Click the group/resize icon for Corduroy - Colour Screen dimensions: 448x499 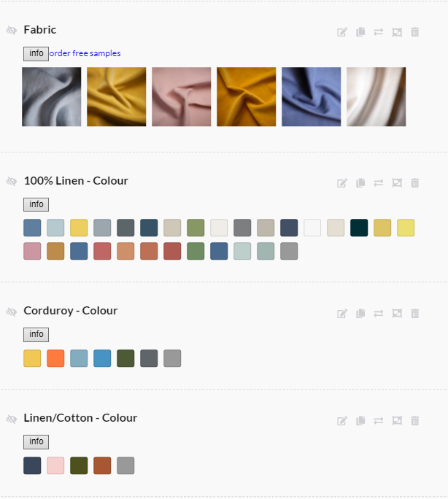click(397, 314)
